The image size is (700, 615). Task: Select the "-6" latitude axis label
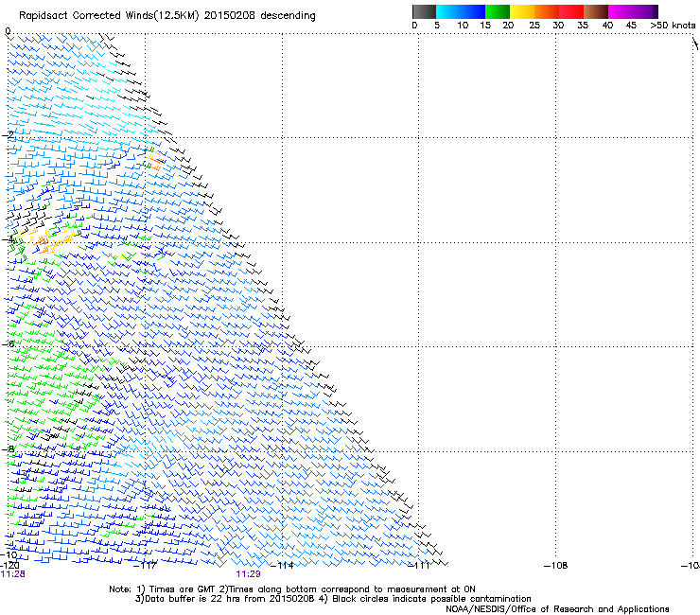tap(9, 343)
